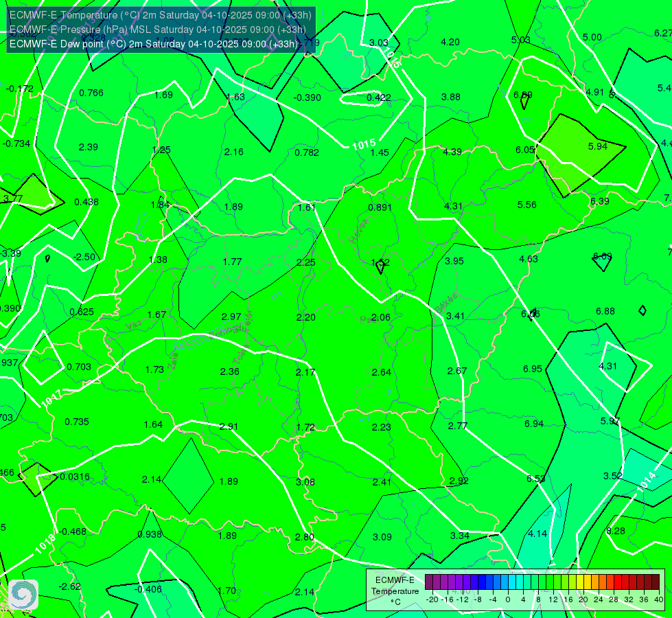This screenshot has height=618, width=672.
Task: Click the dew point value 0.891
Action: pos(380,207)
